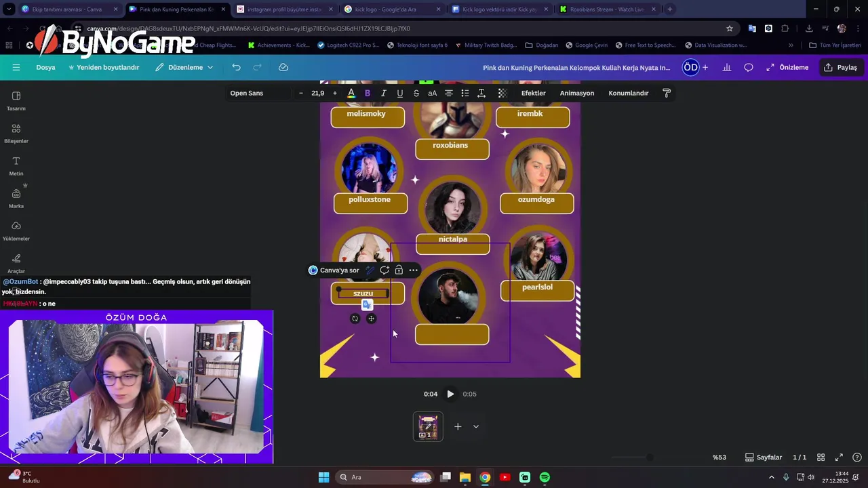
Task: Open the Canva main menu hamburger icon
Action: tap(16, 67)
